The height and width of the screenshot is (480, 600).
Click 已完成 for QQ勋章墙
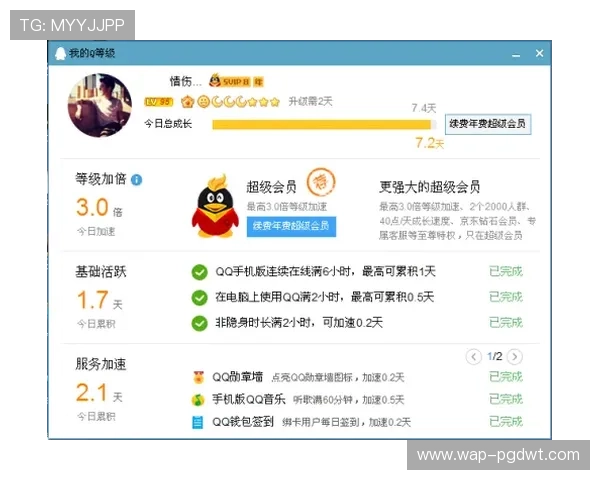pyautogui.click(x=506, y=377)
